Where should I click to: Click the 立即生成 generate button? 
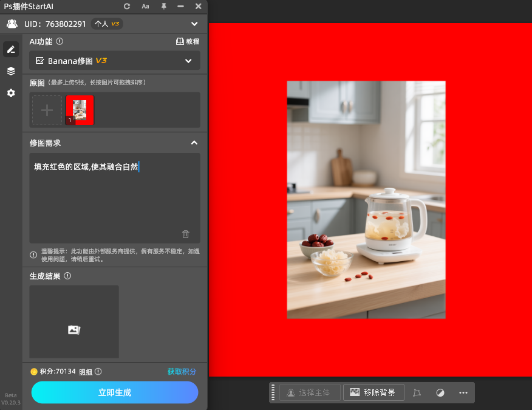(114, 392)
